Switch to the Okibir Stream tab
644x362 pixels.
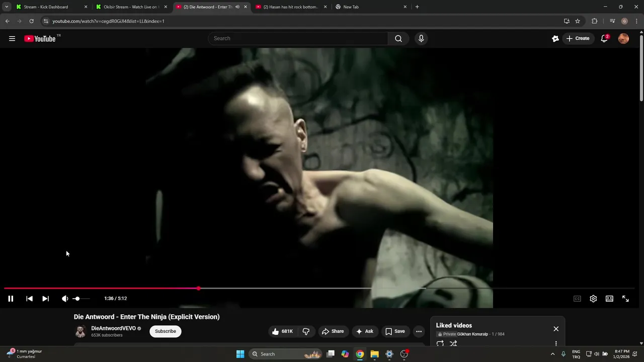point(130,7)
